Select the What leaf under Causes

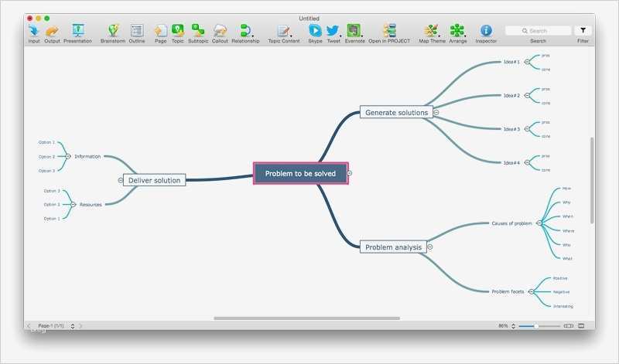567,258
